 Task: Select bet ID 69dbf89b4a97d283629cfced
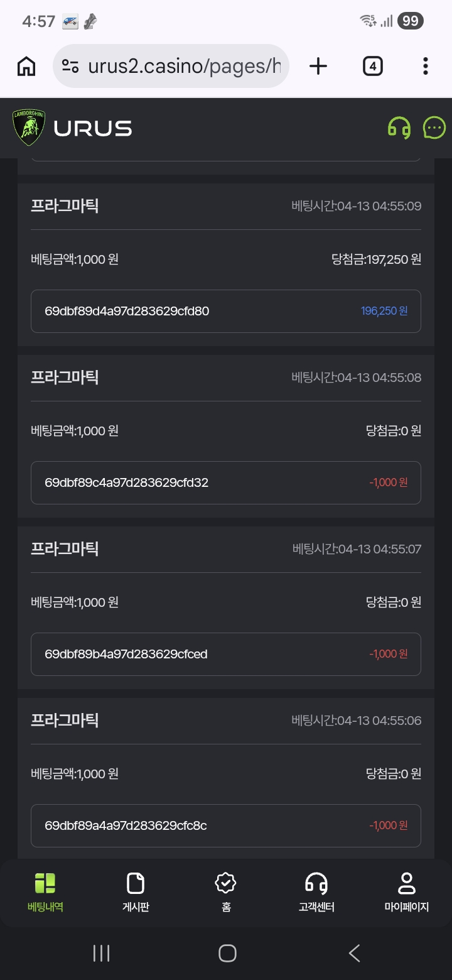(126, 654)
